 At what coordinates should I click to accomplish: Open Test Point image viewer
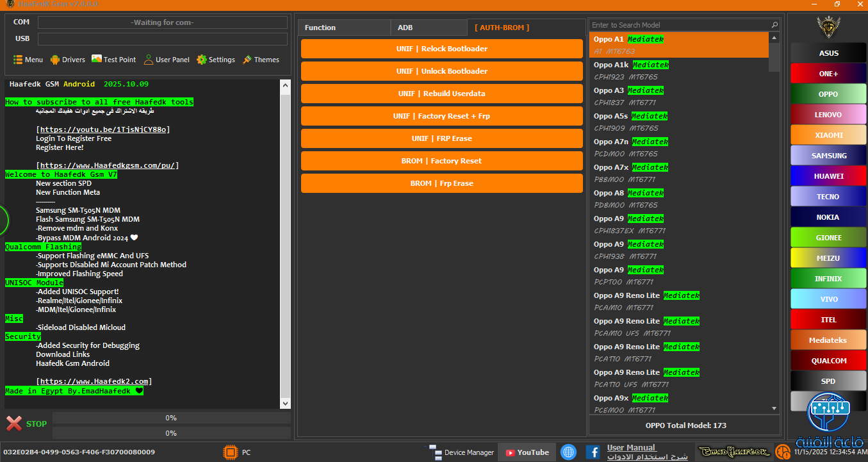coord(97,59)
